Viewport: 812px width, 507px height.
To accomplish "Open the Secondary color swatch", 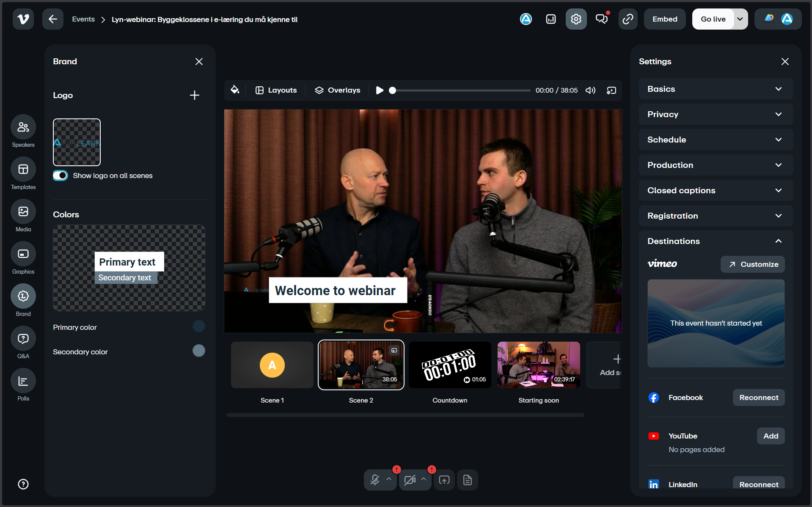I will pos(199,351).
